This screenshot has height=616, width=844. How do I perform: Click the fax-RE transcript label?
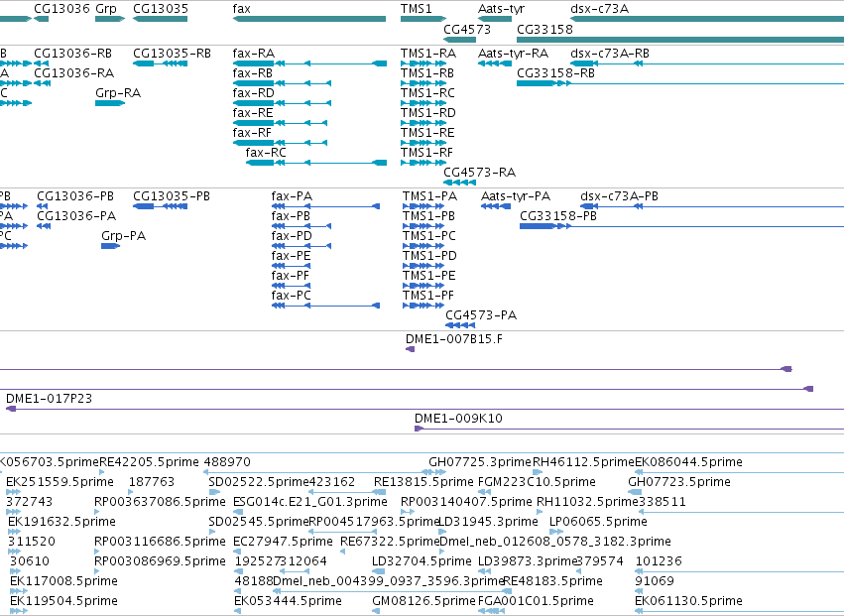coord(253,112)
